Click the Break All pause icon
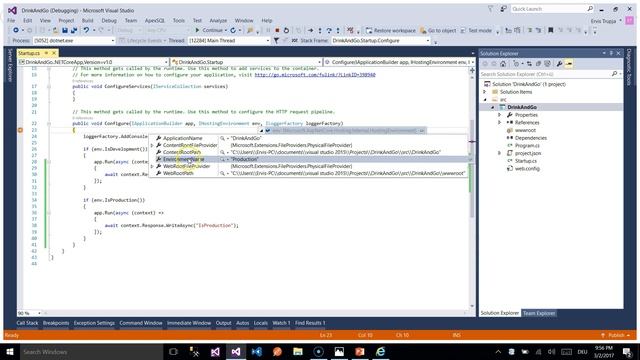Viewport: 640px width, 360px height. pos(268,30)
